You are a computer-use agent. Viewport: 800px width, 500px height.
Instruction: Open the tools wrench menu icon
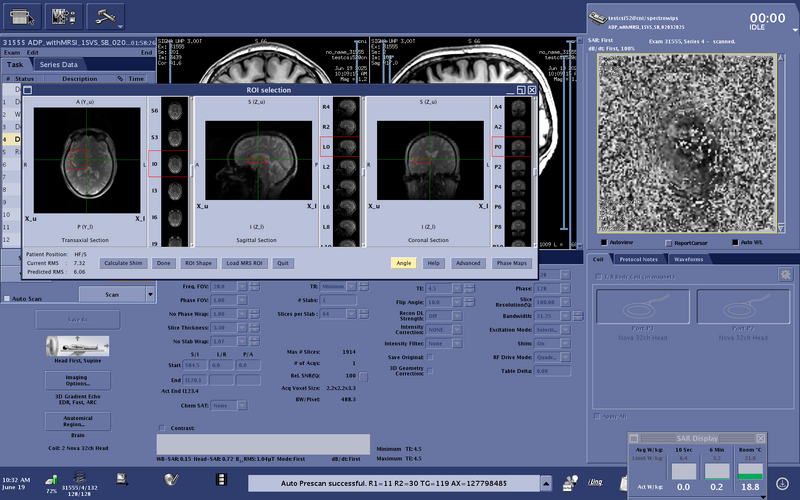click(x=106, y=17)
